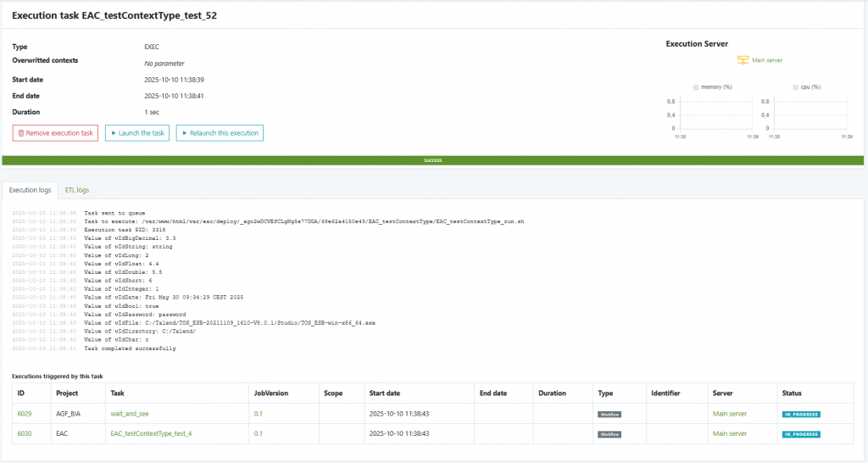Image resolution: width=868 pixels, height=463 pixels.
Task: Launch the task button
Action: pyautogui.click(x=137, y=133)
